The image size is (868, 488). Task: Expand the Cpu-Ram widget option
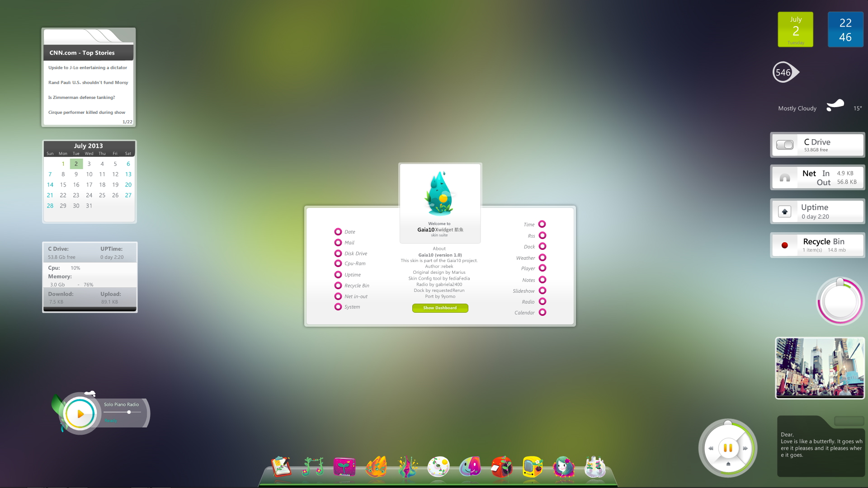[x=337, y=263]
